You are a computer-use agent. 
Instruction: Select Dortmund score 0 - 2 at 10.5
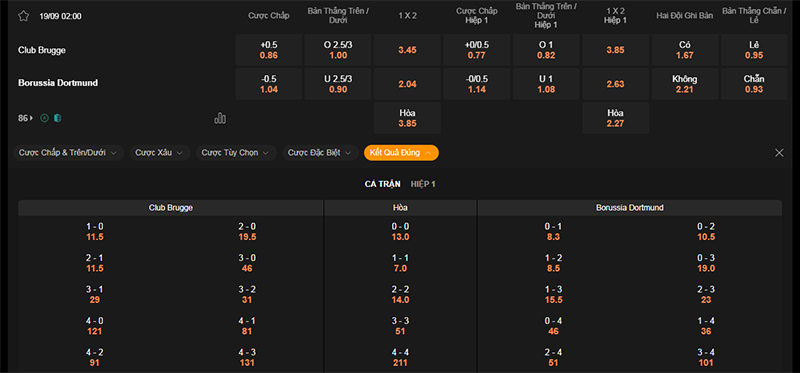pos(706,232)
